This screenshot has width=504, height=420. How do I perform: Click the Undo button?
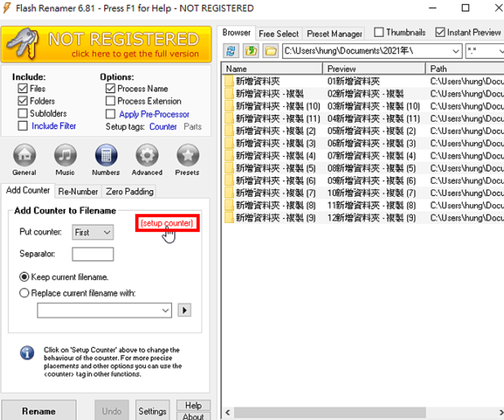pos(112,411)
